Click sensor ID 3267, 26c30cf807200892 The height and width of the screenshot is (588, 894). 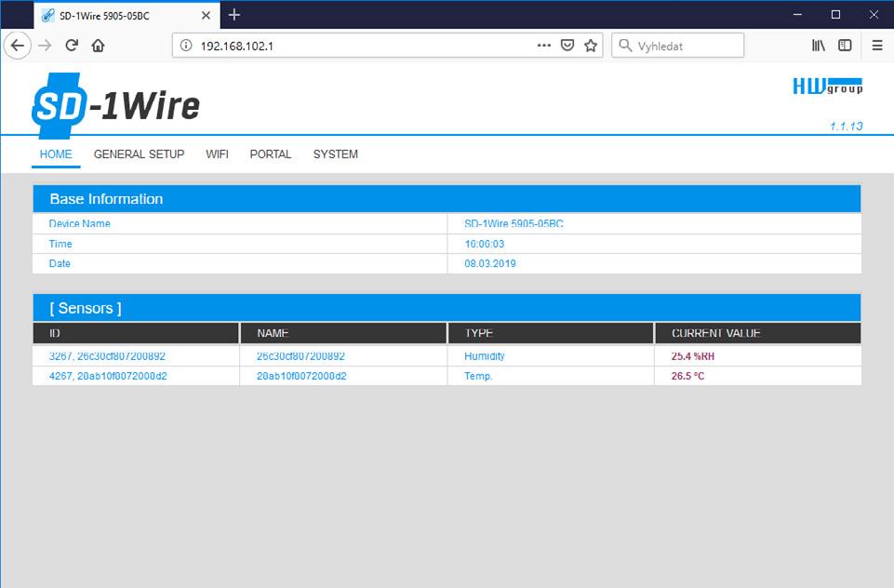pos(107,356)
